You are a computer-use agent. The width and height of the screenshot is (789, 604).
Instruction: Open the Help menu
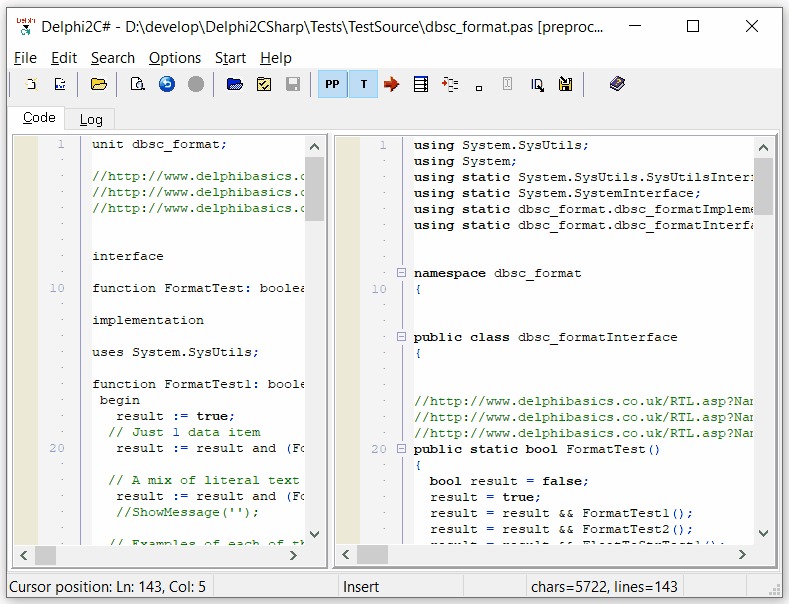click(276, 58)
